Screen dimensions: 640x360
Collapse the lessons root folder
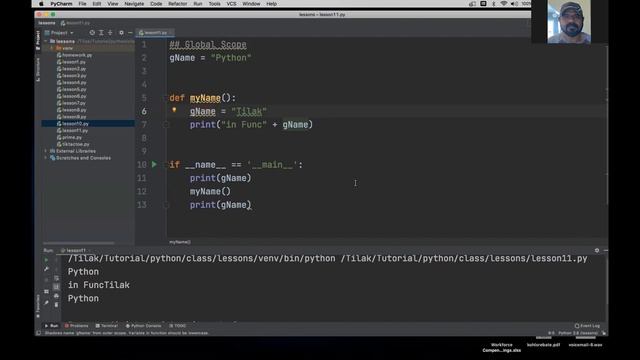coord(46,41)
